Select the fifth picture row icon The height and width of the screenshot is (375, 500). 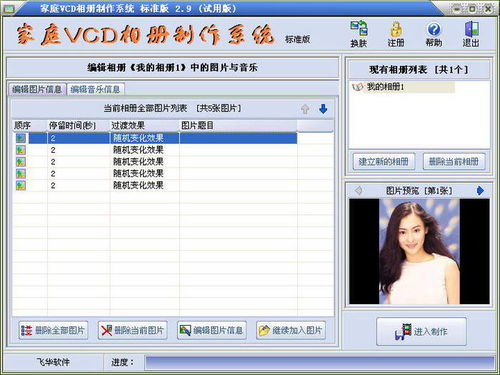pyautogui.click(x=21, y=185)
